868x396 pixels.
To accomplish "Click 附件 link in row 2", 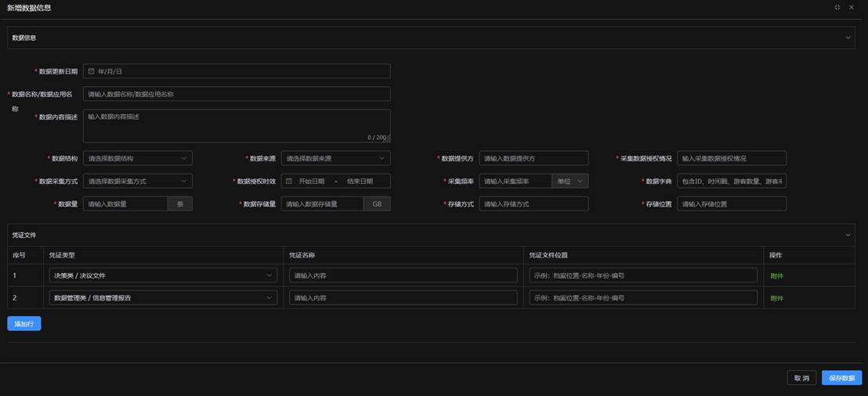I will (x=776, y=298).
